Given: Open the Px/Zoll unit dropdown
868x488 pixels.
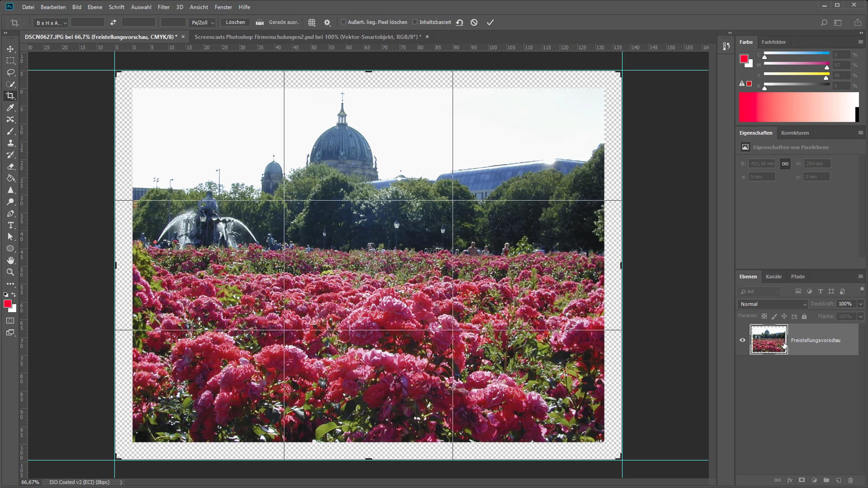Looking at the screenshot, I should [x=203, y=23].
